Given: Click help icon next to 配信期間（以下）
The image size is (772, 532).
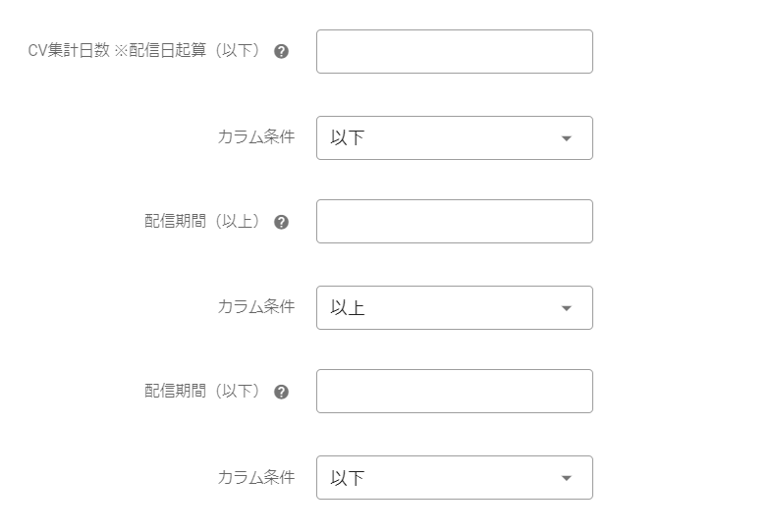Looking at the screenshot, I should pyautogui.click(x=281, y=392).
